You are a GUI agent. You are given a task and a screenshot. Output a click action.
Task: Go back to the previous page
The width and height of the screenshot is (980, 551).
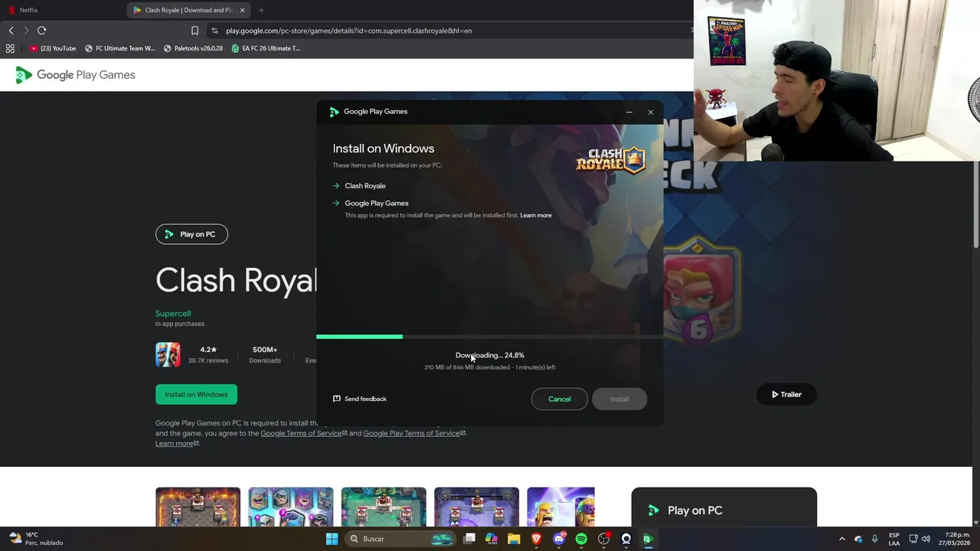(11, 31)
